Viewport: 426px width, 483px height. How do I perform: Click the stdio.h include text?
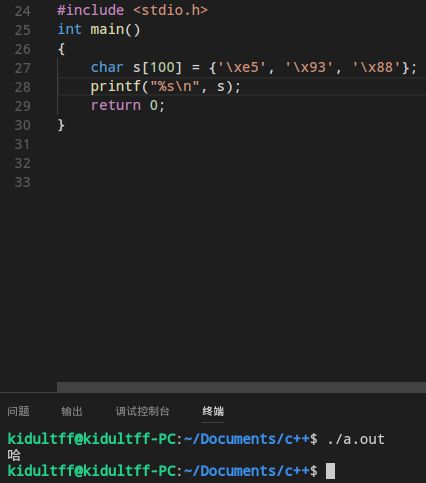click(170, 10)
